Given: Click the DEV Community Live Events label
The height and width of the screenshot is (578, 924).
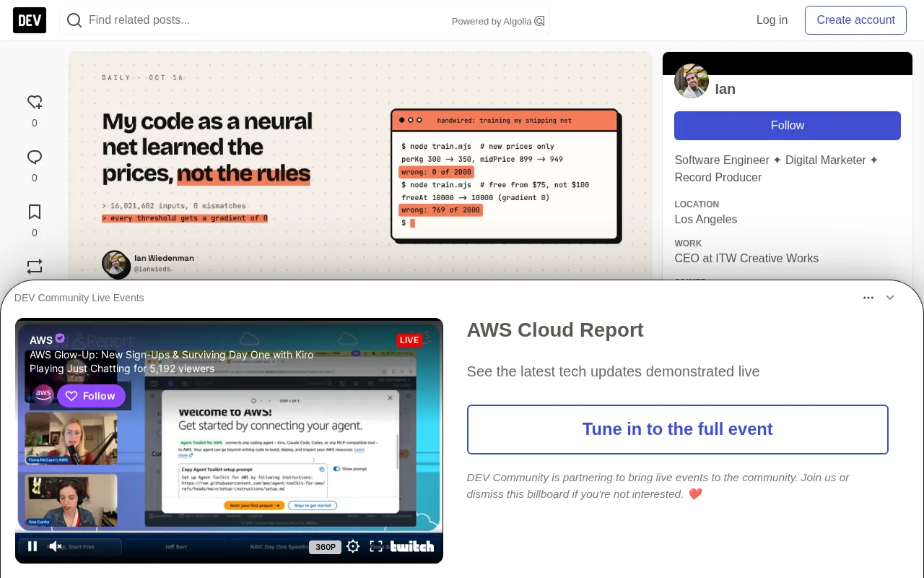Looking at the screenshot, I should (79, 298).
